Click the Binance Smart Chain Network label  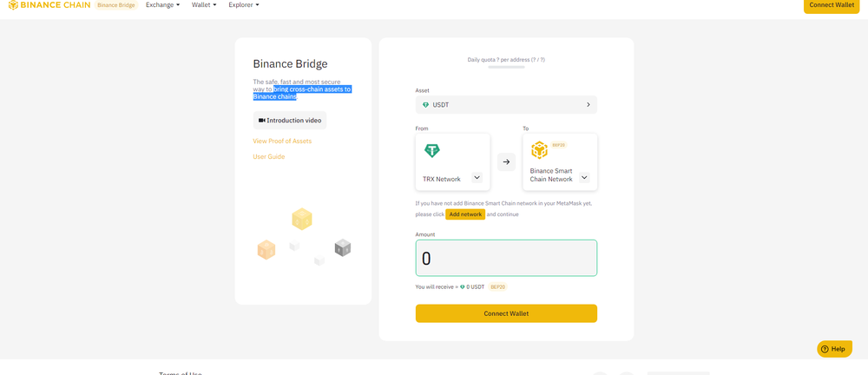(551, 175)
